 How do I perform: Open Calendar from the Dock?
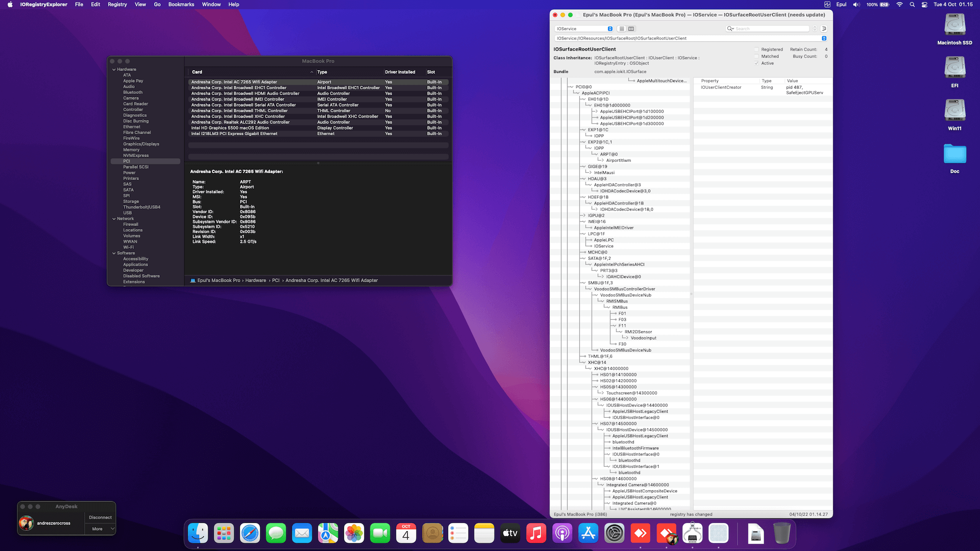coord(406,534)
